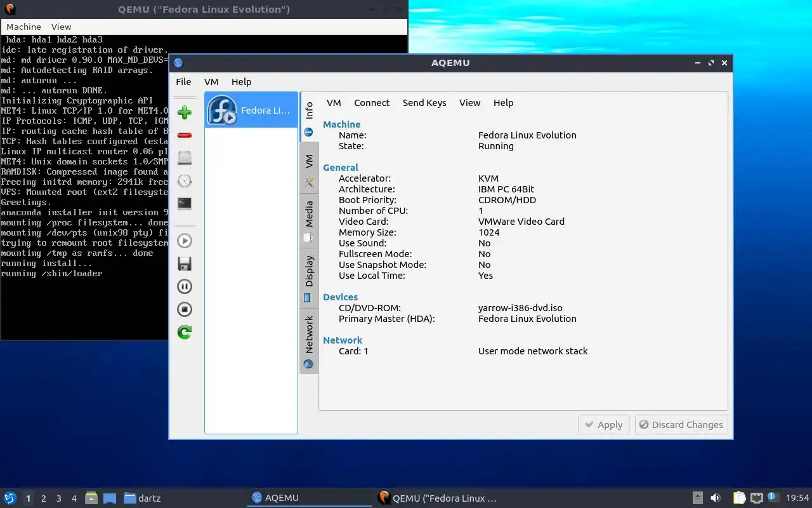Open Help menu in the Info panel
This screenshot has height=508, width=812.
point(503,103)
